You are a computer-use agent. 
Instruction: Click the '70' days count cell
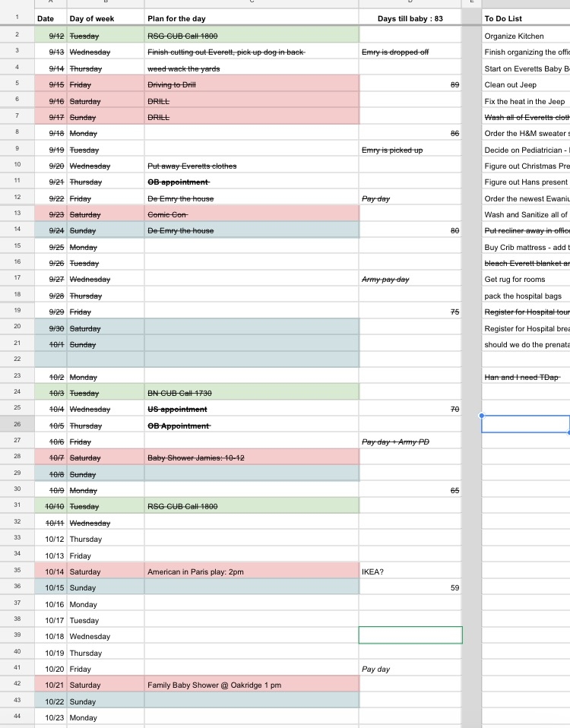pos(410,409)
